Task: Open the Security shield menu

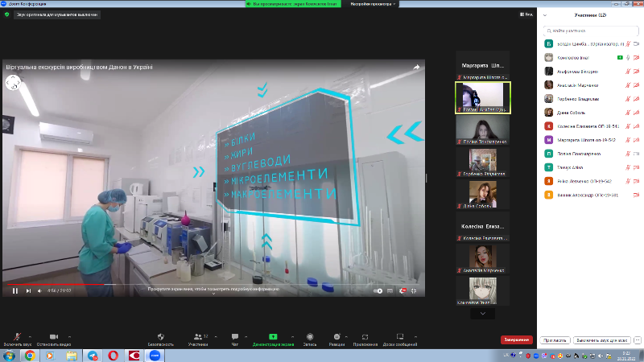Action: [x=160, y=336]
